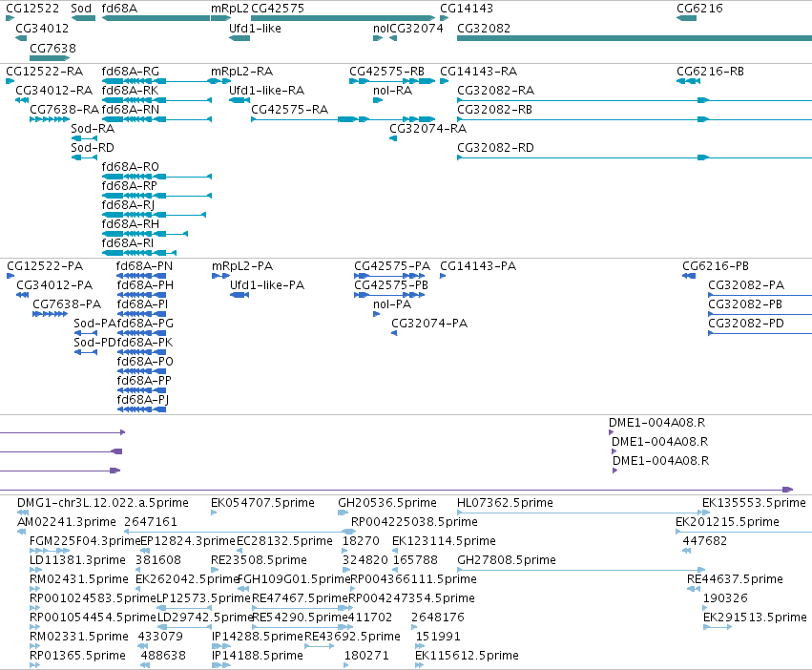Click the CG32074-RA transcript label
812x670 pixels.
click(x=427, y=129)
